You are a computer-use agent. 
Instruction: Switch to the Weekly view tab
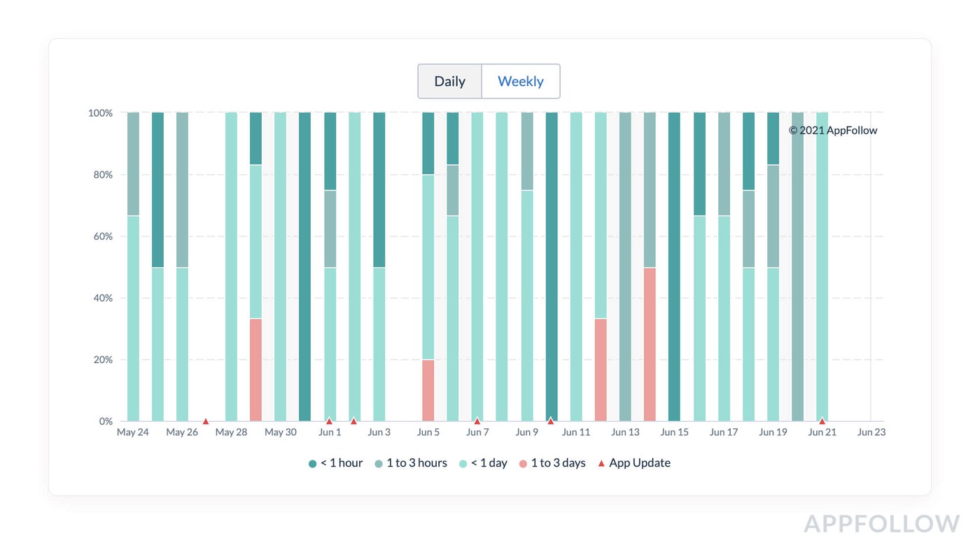pos(520,81)
